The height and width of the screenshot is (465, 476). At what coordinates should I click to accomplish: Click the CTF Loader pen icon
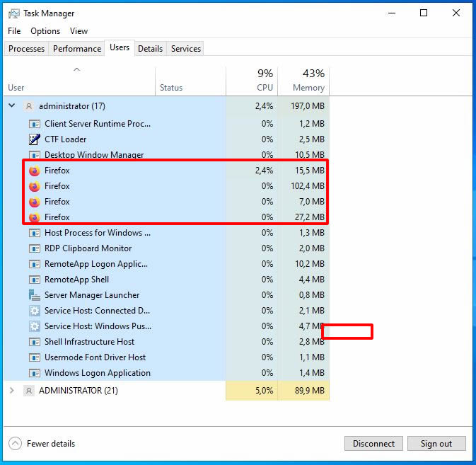pos(35,139)
